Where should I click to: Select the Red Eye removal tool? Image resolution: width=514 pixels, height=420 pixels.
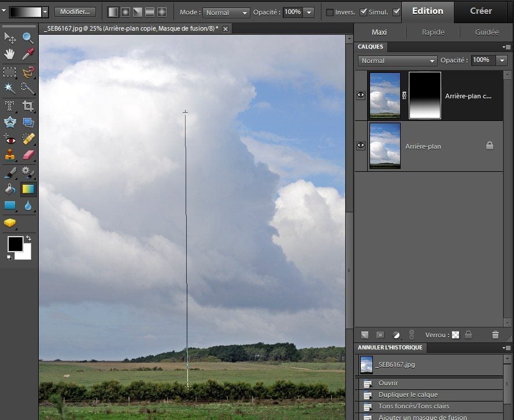(10, 139)
